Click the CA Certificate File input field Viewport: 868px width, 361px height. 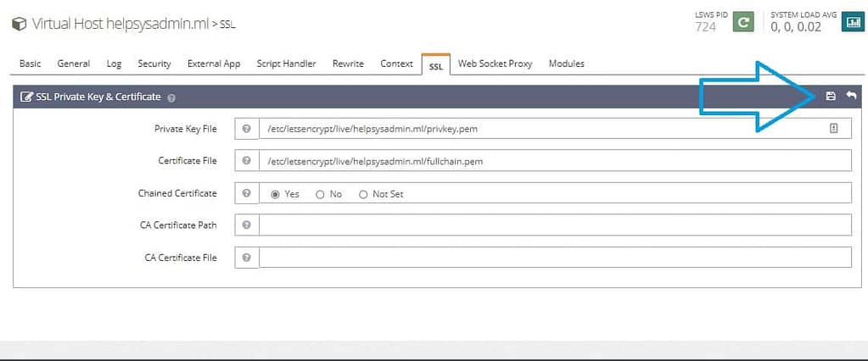555,257
